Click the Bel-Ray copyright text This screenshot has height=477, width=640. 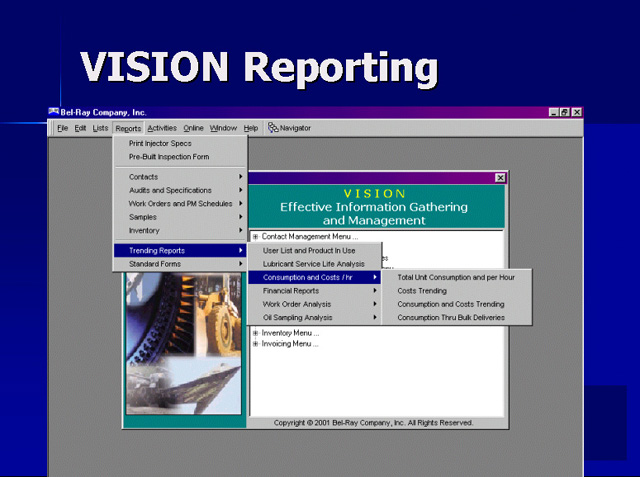[x=373, y=423]
